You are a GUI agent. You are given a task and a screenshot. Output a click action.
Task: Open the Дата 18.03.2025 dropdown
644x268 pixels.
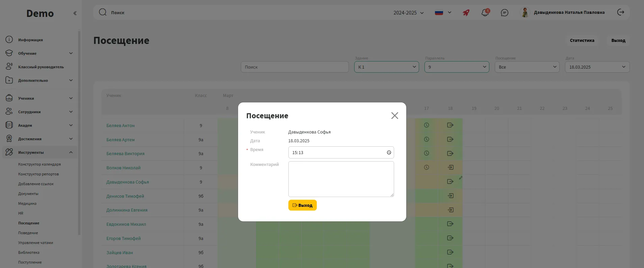point(597,67)
